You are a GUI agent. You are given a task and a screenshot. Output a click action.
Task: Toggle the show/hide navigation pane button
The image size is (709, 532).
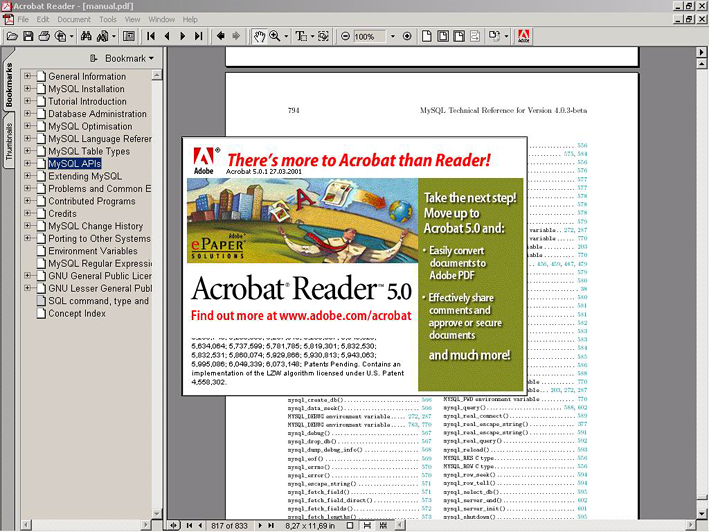pos(129,36)
